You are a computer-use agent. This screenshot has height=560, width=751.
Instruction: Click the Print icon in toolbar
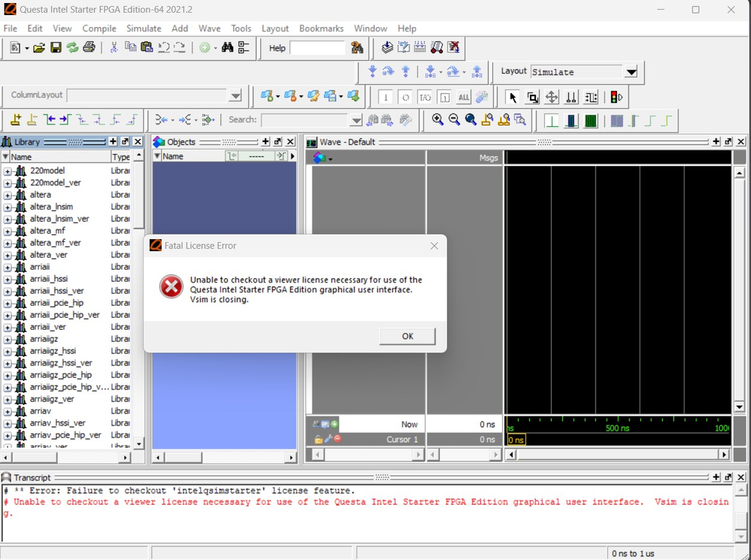pyautogui.click(x=89, y=47)
